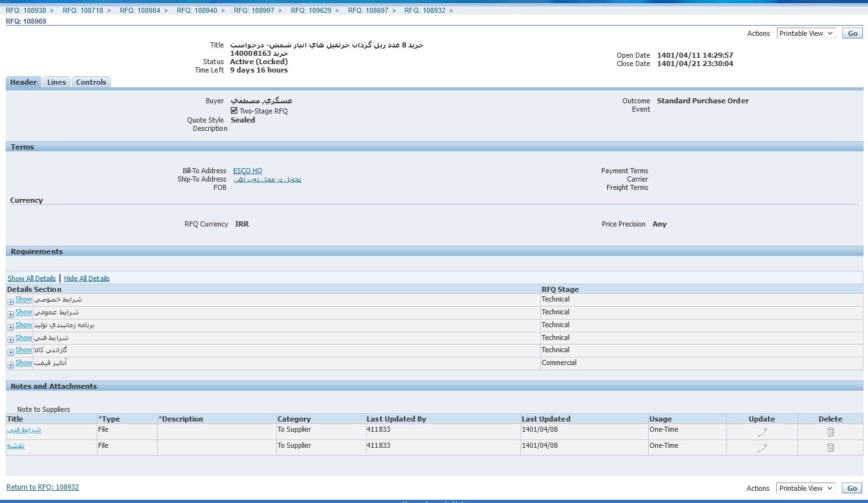Image resolution: width=868 pixels, height=503 pixels.
Task: Click the RFQ Currency value IRR
Action: point(242,224)
